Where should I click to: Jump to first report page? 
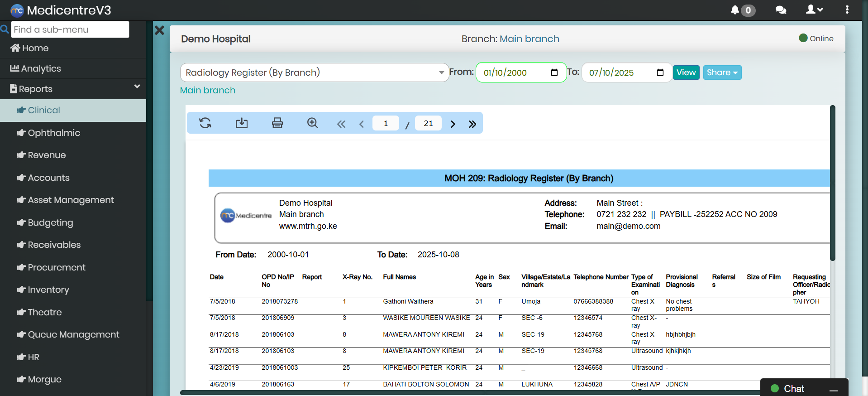(x=341, y=124)
